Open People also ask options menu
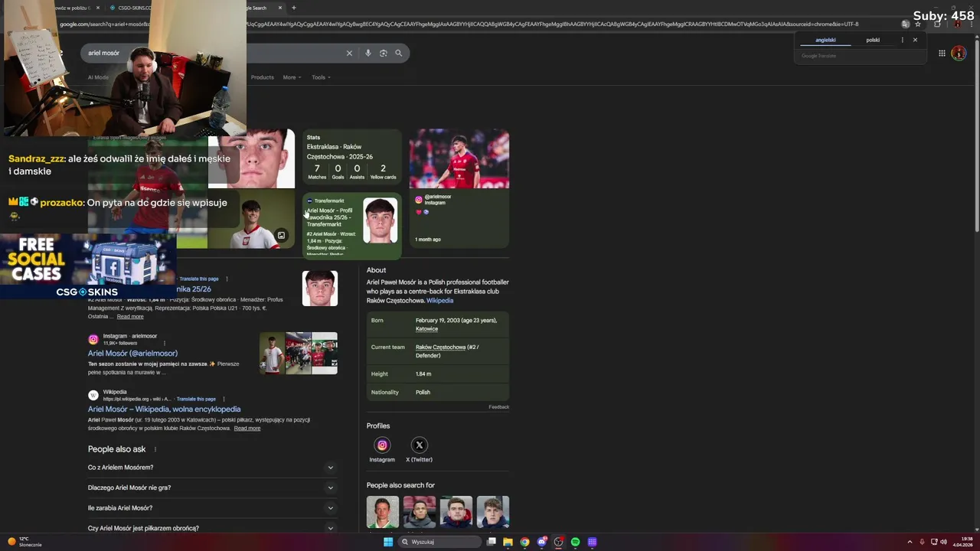The image size is (980, 551). pos(155,449)
